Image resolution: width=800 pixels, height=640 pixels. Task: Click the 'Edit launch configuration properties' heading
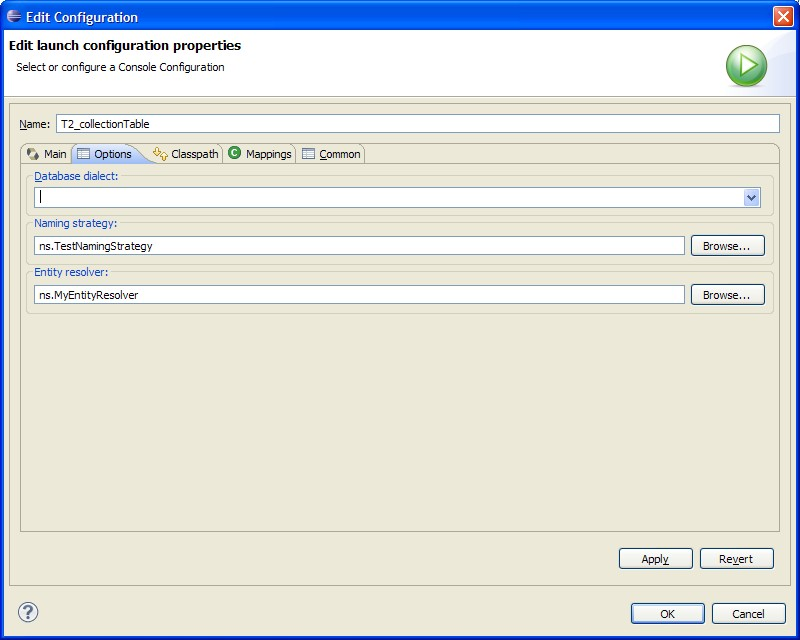pyautogui.click(x=125, y=45)
